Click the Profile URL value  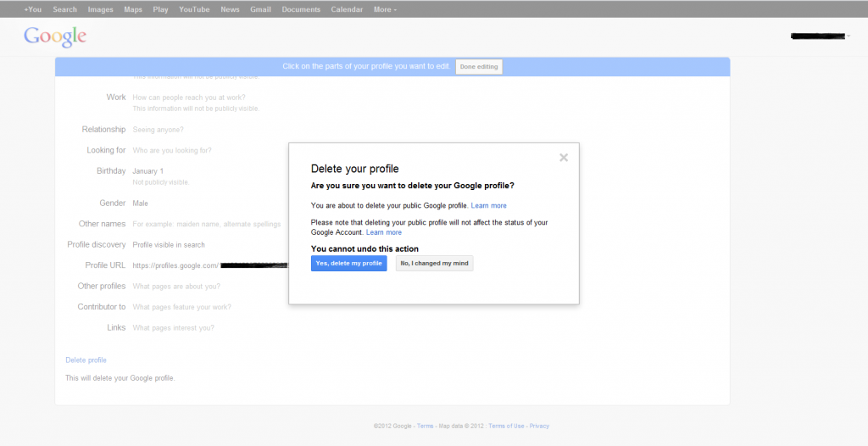click(210, 265)
